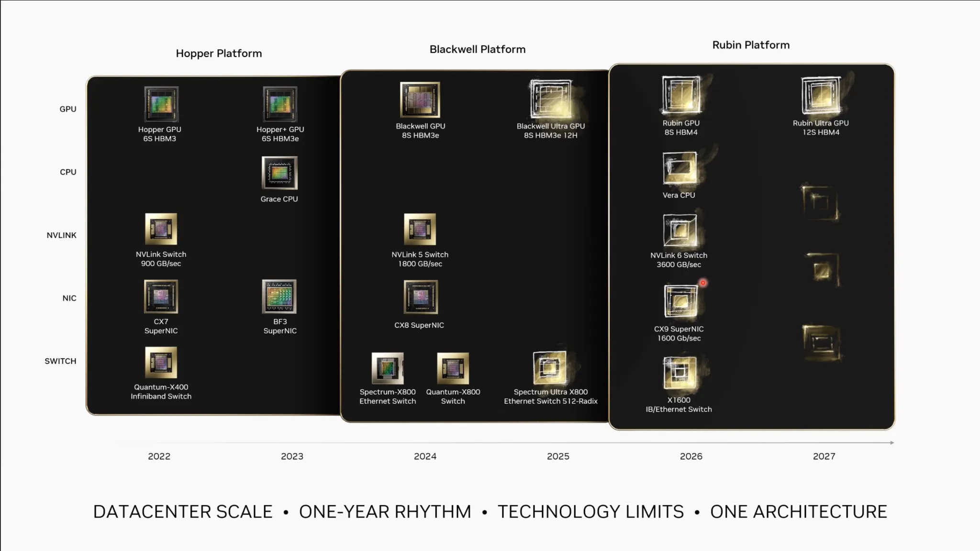Viewport: 980px width, 551px height.
Task: Click the NVLINK row label
Action: pos(61,235)
